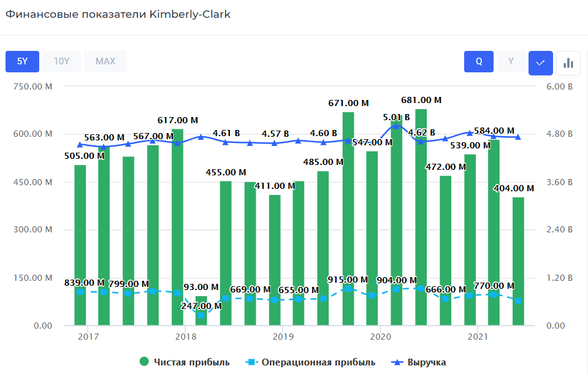588x374 pixels.
Task: Click the 2019 x-axis label
Action: (x=283, y=337)
